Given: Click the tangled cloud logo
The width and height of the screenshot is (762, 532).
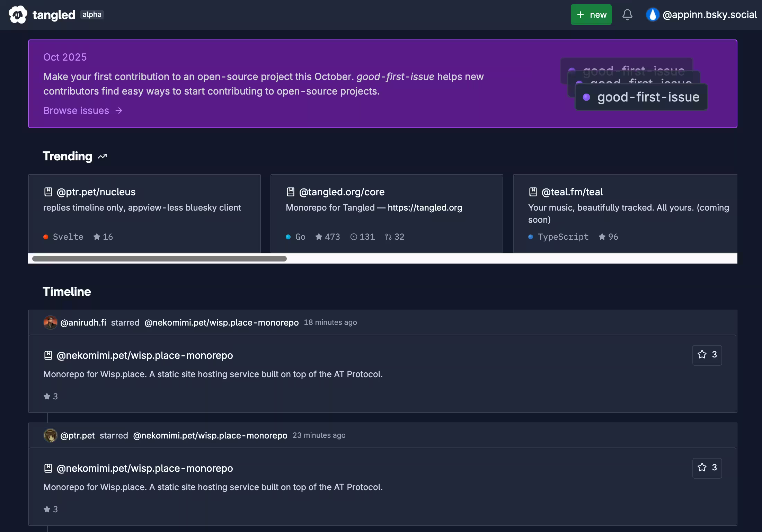Looking at the screenshot, I should coord(17,15).
